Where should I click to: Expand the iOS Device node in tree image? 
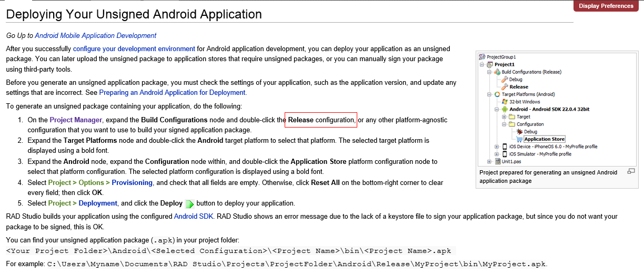tap(497, 147)
